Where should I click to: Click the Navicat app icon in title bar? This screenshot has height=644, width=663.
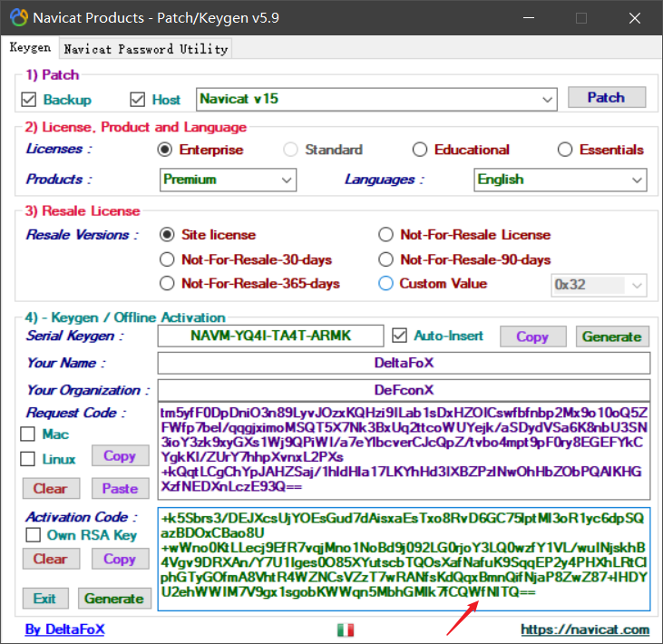pos(19,18)
